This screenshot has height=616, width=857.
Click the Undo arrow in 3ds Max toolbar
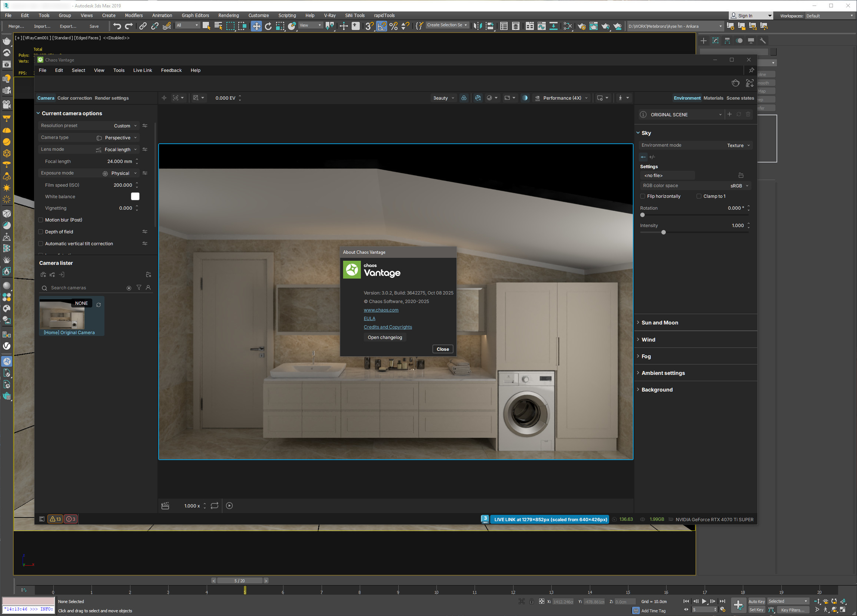(x=117, y=26)
